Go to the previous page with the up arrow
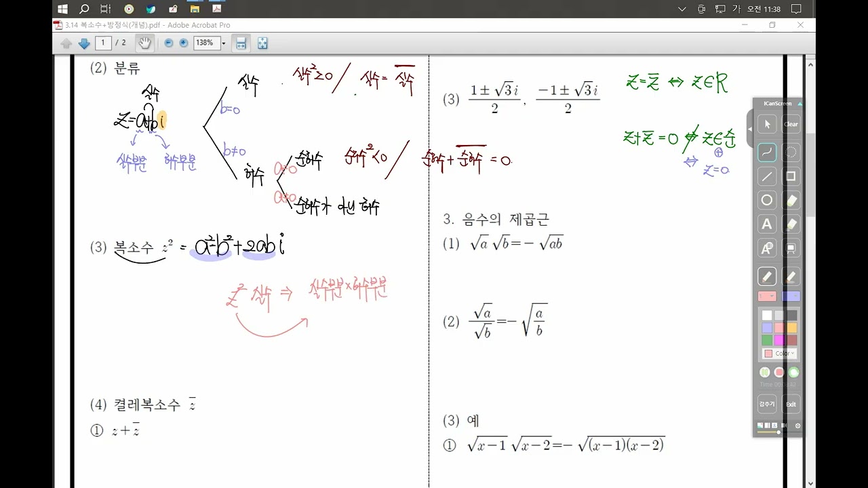 pos(66,43)
